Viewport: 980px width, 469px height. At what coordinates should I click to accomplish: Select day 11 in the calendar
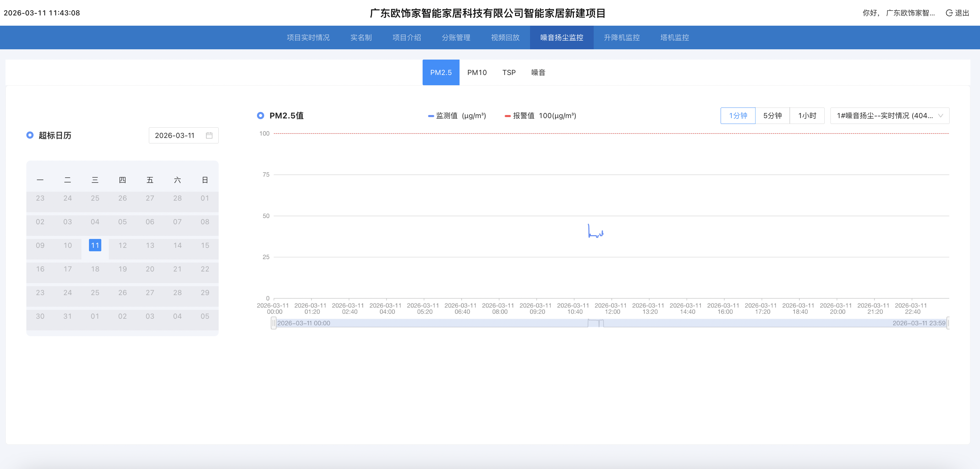(95, 245)
